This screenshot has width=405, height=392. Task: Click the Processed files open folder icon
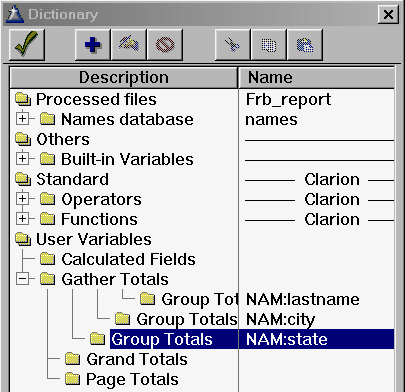[x=23, y=99]
